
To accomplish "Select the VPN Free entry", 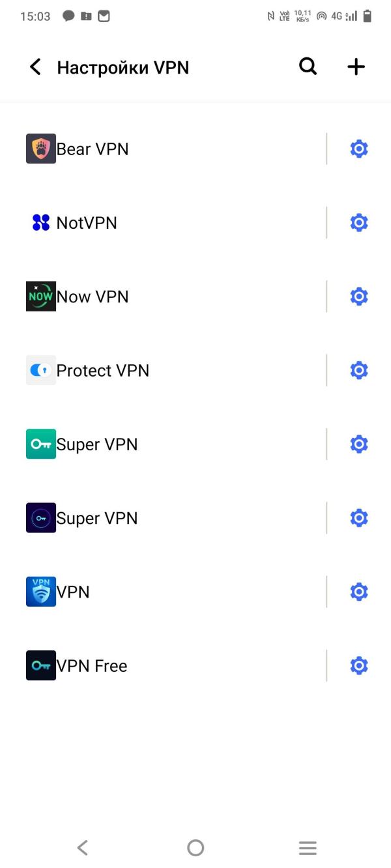I will [x=176, y=666].
